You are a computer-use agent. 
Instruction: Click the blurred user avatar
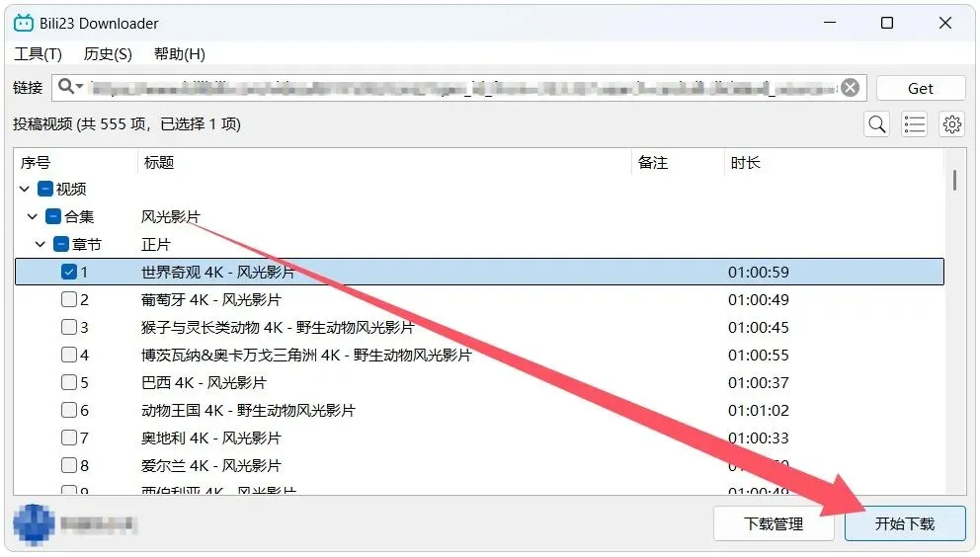(34, 523)
